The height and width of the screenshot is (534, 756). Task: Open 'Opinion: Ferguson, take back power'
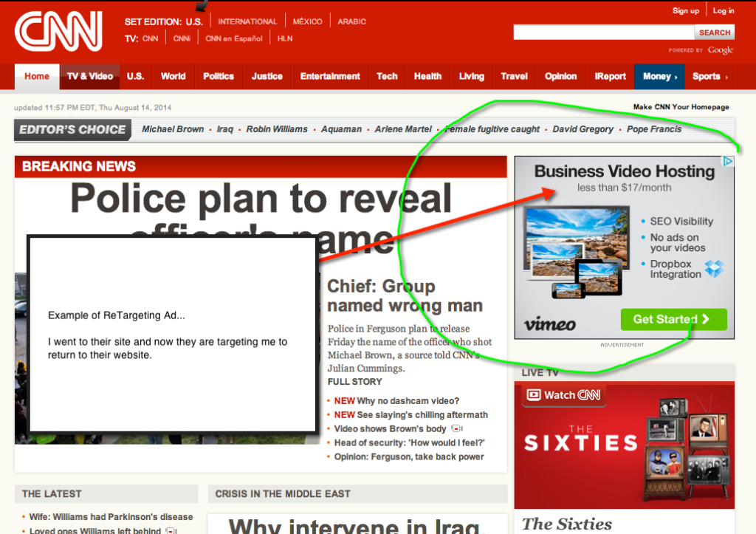(x=409, y=457)
